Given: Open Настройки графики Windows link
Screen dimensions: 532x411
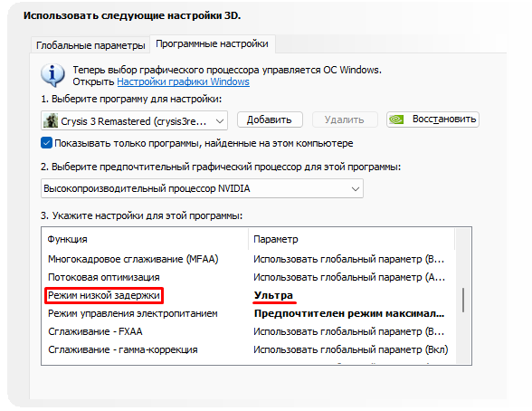Looking at the screenshot, I should tap(183, 81).
